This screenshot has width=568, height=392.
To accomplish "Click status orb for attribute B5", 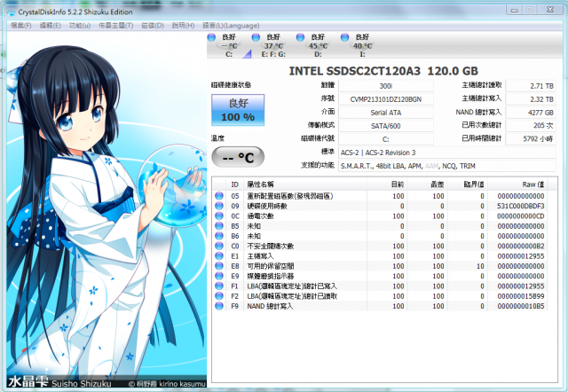I will coord(219,226).
